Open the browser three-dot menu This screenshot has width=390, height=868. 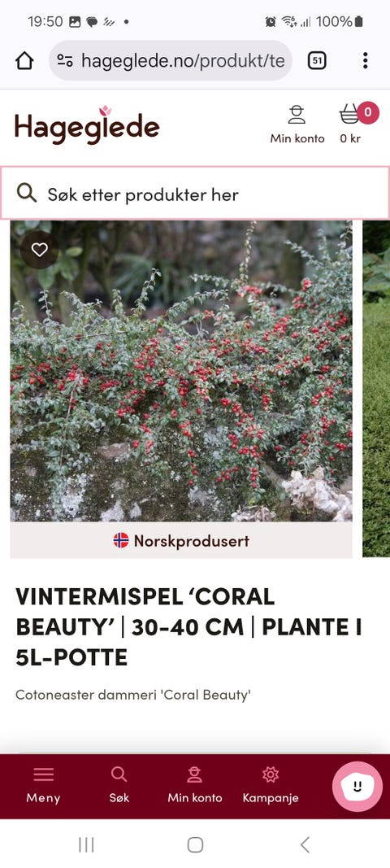coord(365,61)
